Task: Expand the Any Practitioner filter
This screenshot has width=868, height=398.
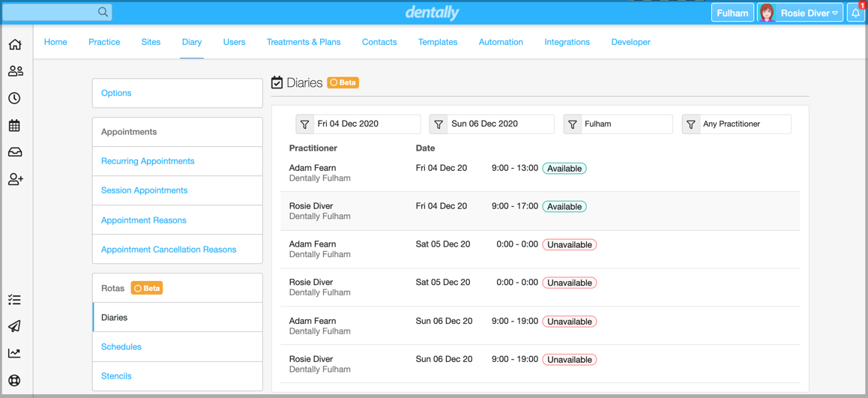Action: click(x=736, y=124)
